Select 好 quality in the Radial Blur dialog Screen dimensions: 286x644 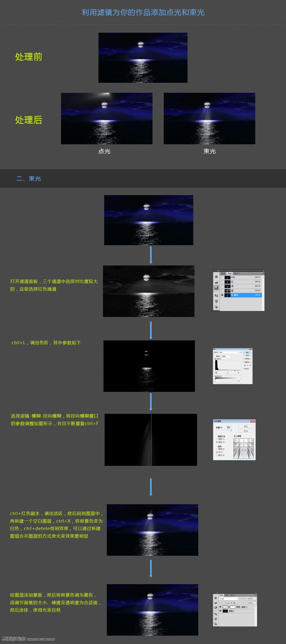click(217, 452)
